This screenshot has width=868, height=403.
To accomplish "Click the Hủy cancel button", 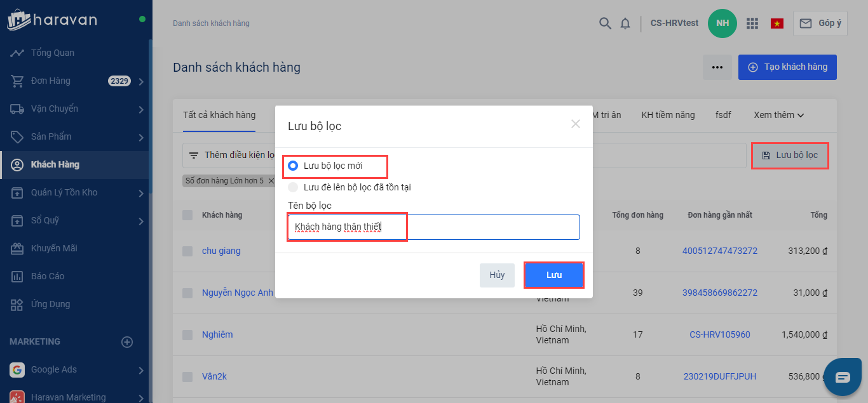I will [x=497, y=275].
